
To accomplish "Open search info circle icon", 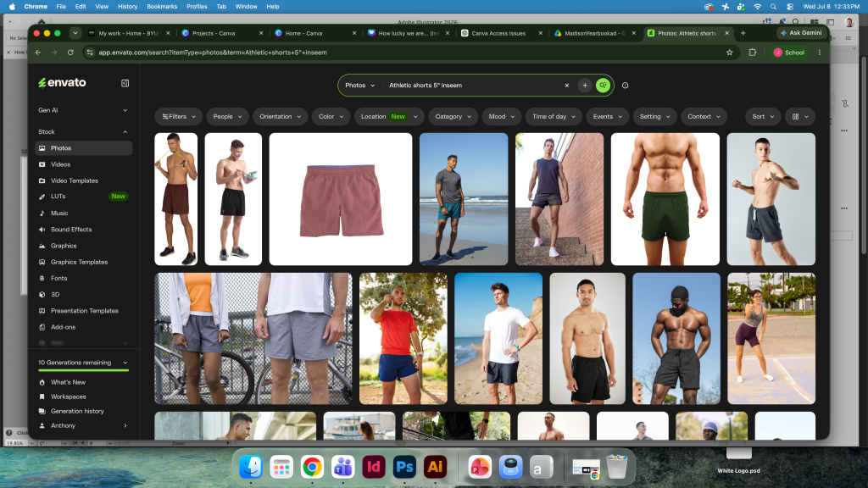I will point(625,86).
